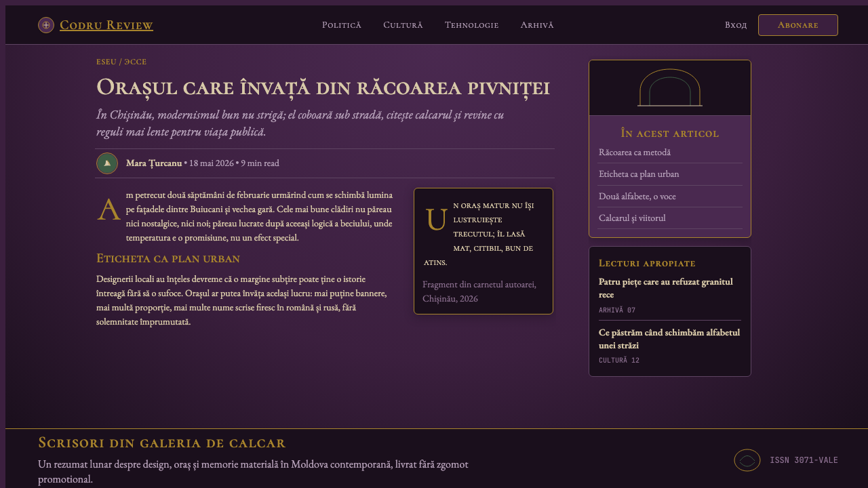Click the Lecturi apropiate heading
Screen dimensions: 868x488
tap(647, 263)
